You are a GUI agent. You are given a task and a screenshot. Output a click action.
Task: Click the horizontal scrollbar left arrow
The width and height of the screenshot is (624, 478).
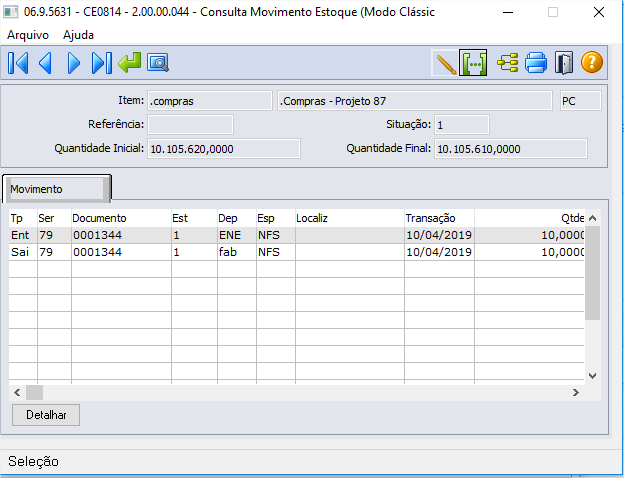pos(17,393)
